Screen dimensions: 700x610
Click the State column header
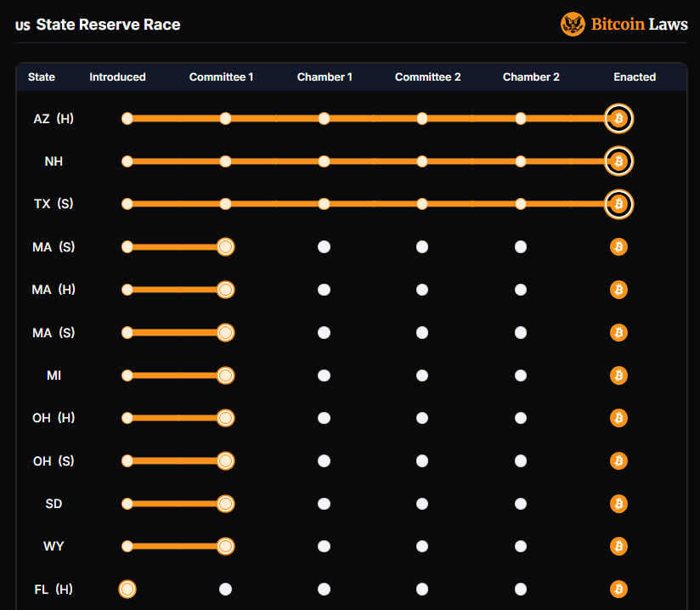coord(42,77)
